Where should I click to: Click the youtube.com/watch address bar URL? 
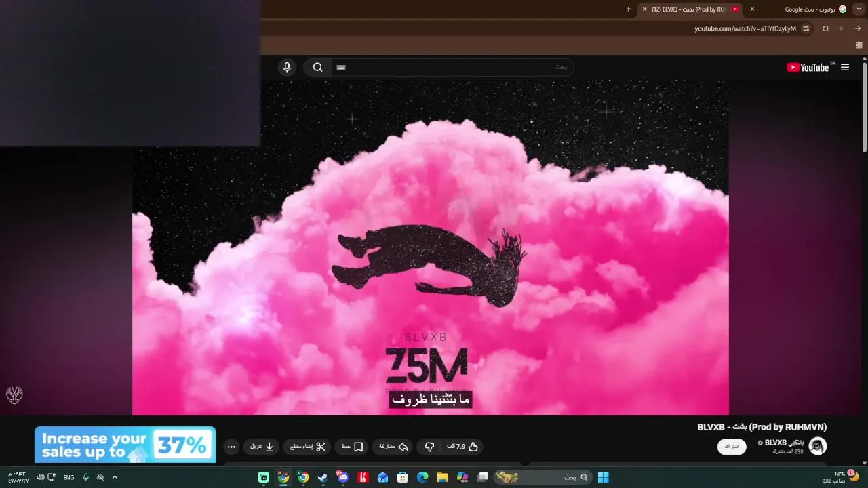(745, 28)
